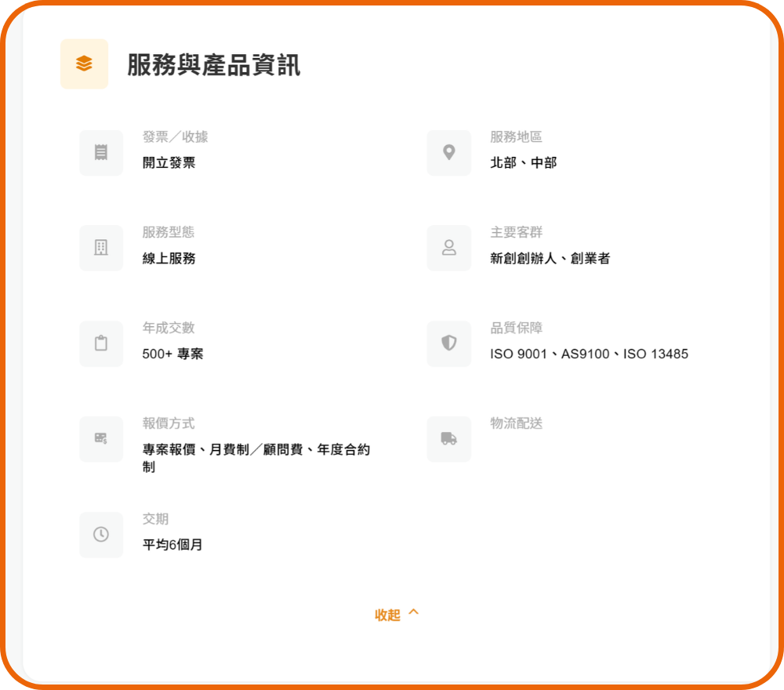This screenshot has height=690, width=784.
Task: Click the upward chevron next to 收起
Action: click(x=414, y=612)
